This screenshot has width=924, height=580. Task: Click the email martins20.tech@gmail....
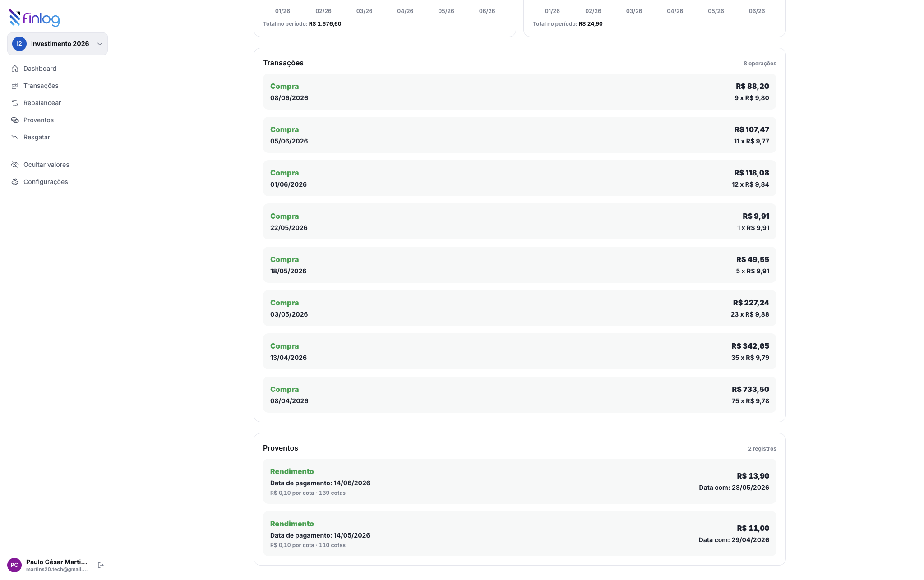tap(57, 569)
